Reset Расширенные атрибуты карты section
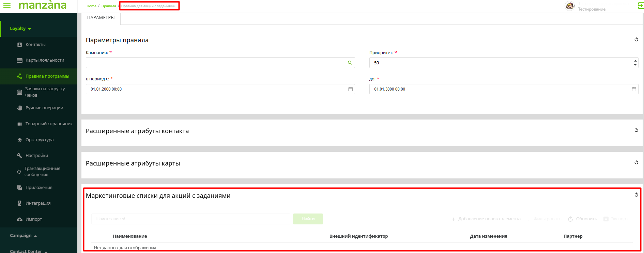Screen dimensions: 644x253 tap(636, 162)
